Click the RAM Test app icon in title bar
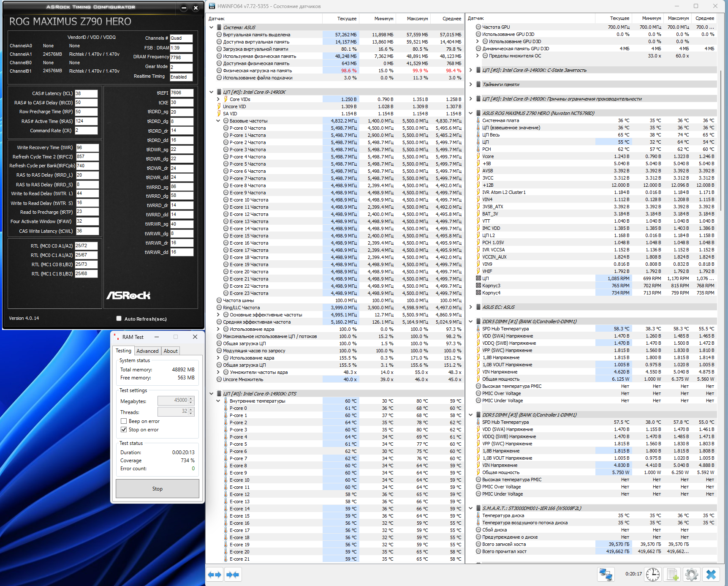 [116, 337]
